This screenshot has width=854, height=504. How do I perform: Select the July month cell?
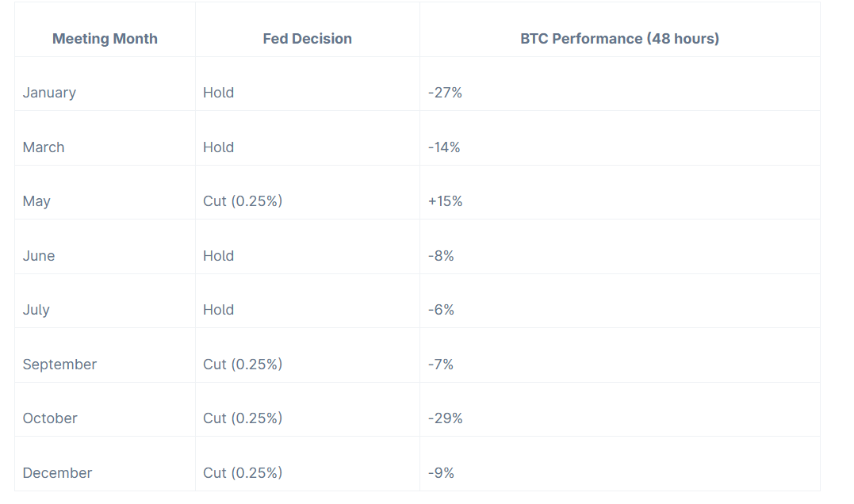click(36, 310)
